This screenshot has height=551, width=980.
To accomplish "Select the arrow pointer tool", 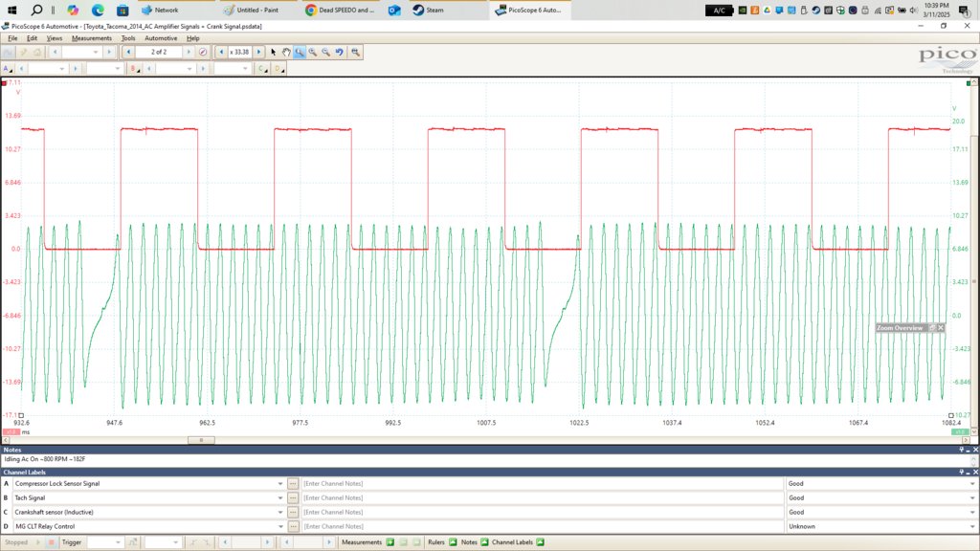I will pos(273,52).
